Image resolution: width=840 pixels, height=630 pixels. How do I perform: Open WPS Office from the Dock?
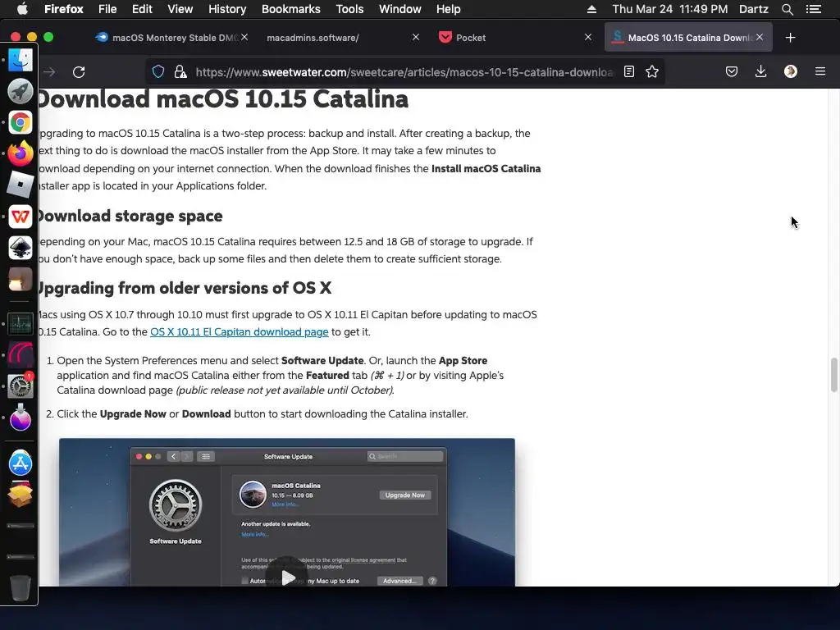pyautogui.click(x=21, y=217)
